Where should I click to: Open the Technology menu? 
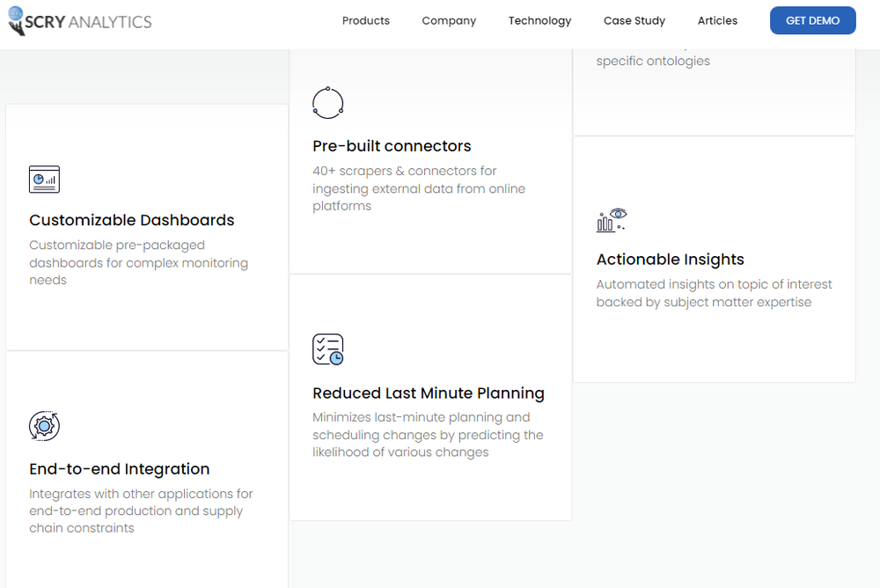[539, 21]
